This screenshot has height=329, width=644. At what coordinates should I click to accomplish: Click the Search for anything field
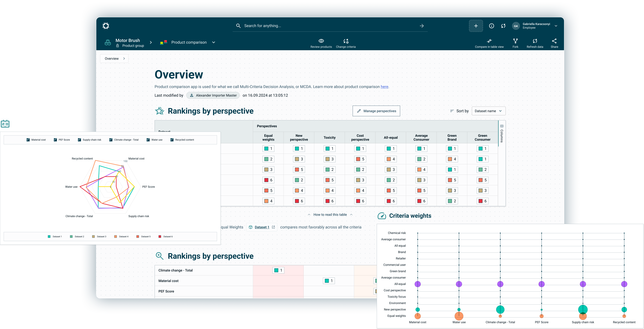point(330,26)
